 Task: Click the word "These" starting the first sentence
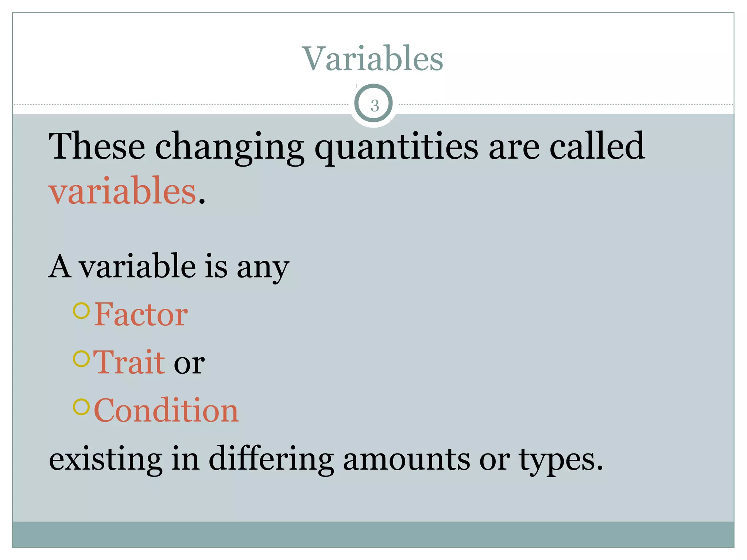pos(97,146)
